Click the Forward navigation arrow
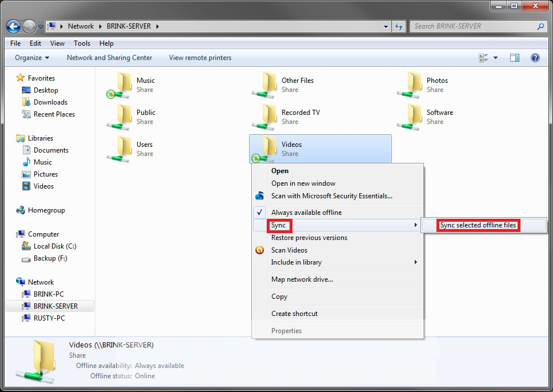Screen dimensions: 553x392 click(x=29, y=26)
